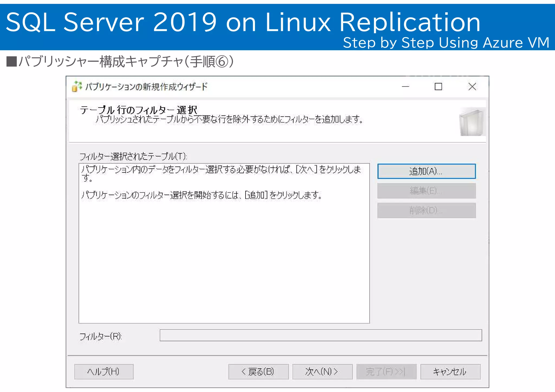Cancel the wizard with キャンセル button
This screenshot has height=392, width=555.
[x=450, y=371]
